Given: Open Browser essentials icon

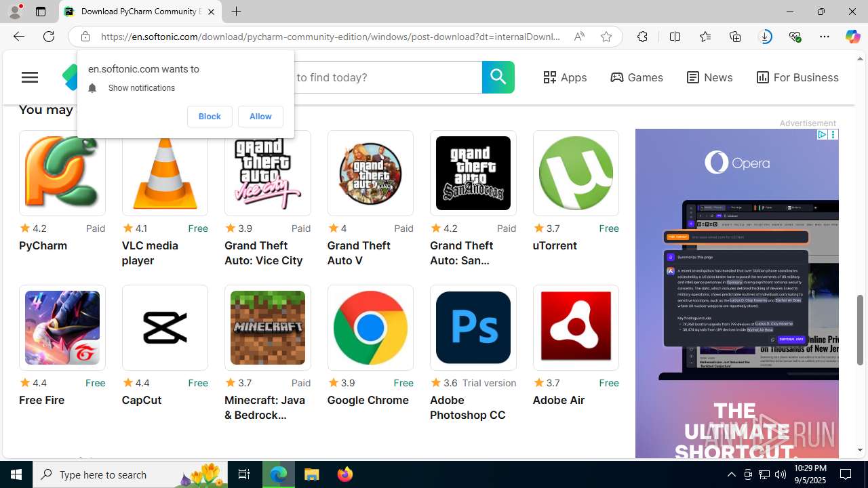Looking at the screenshot, I should [795, 37].
